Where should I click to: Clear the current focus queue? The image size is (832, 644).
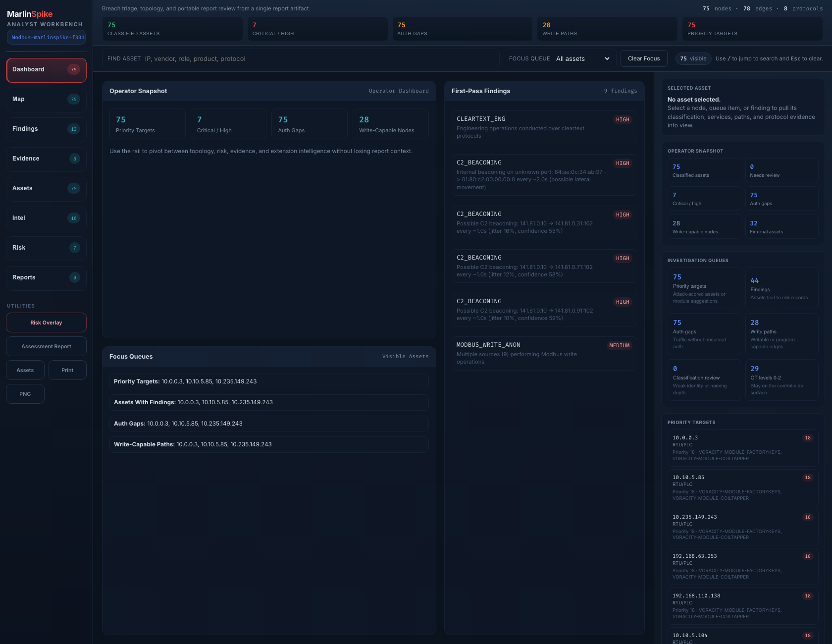[643, 58]
